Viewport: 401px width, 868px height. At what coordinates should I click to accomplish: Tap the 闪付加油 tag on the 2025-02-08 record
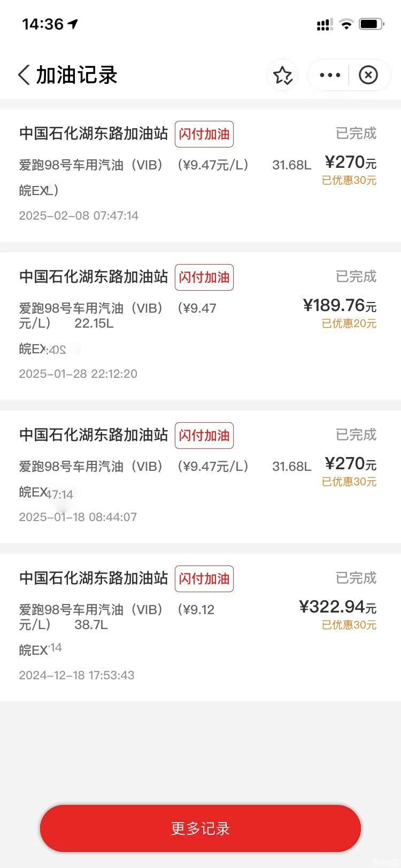pos(204,134)
